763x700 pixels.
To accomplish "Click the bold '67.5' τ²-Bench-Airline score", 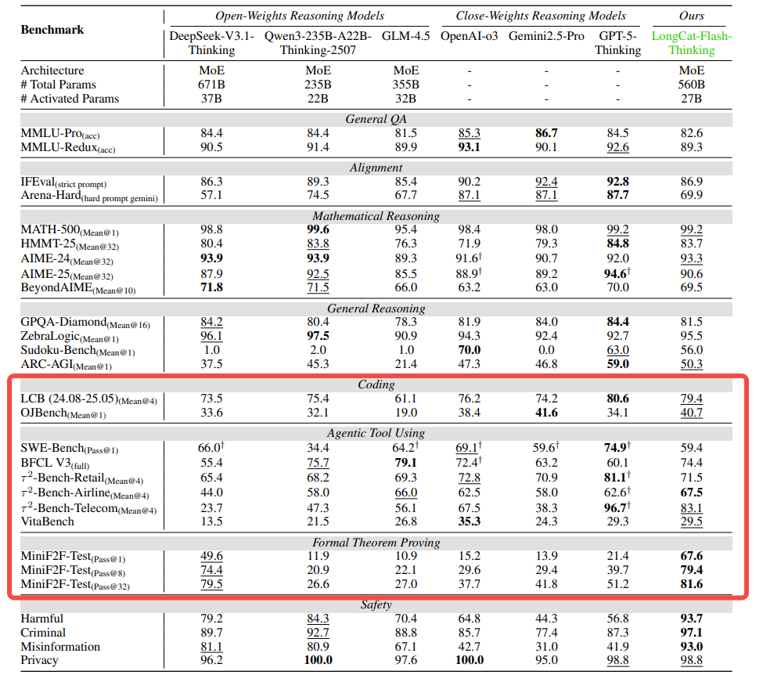I will (692, 493).
